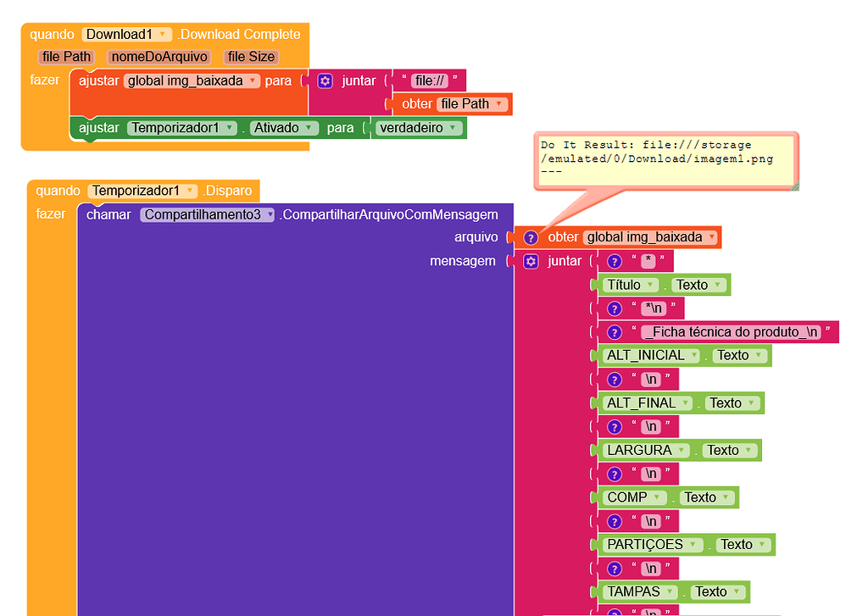Select the file Path parameter in the Download1 event
868x616 pixels.
[x=66, y=57]
